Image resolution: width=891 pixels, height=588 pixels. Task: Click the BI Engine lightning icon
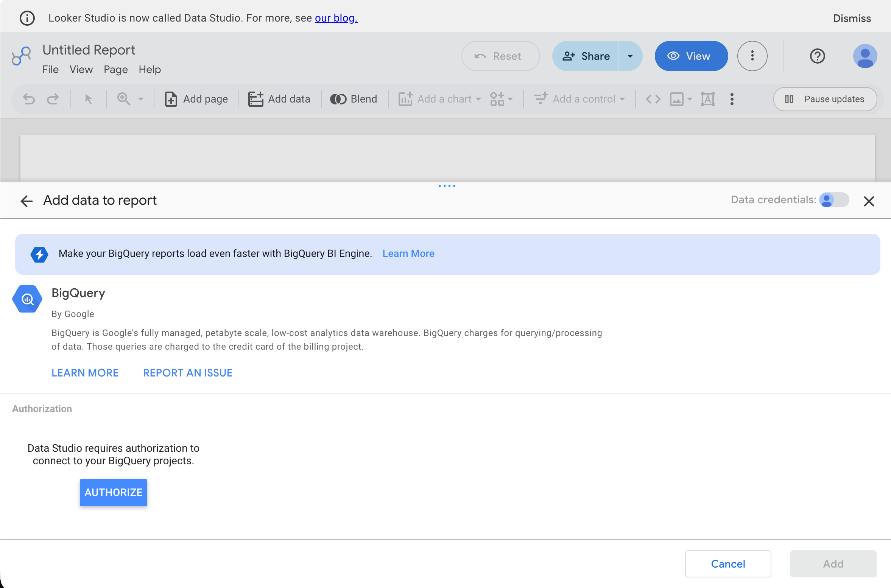coord(39,254)
